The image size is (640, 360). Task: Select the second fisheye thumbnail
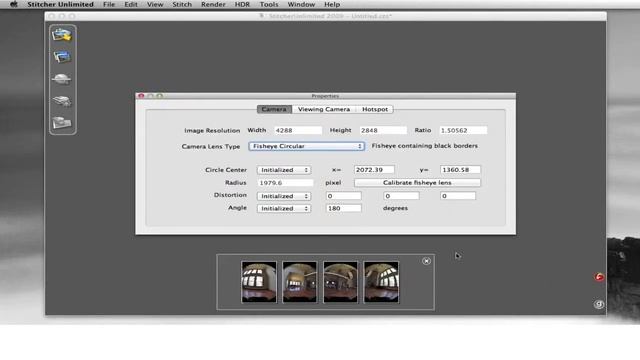coord(300,282)
